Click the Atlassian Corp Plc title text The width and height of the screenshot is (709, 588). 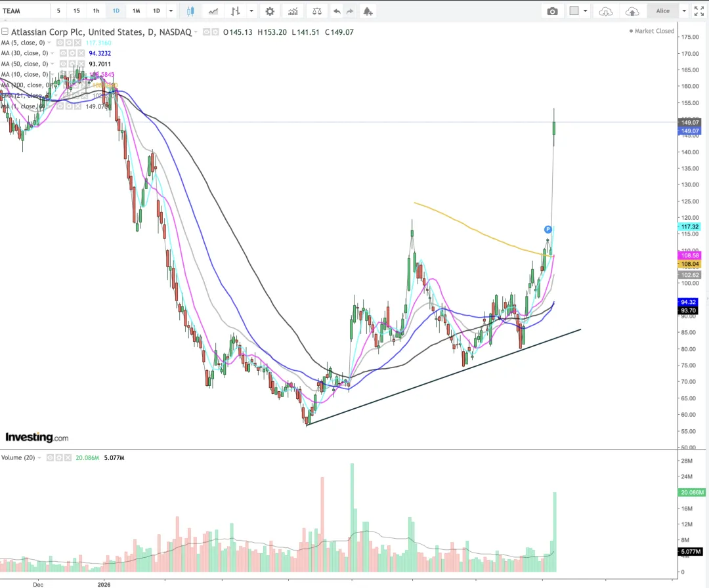[x=101, y=32]
